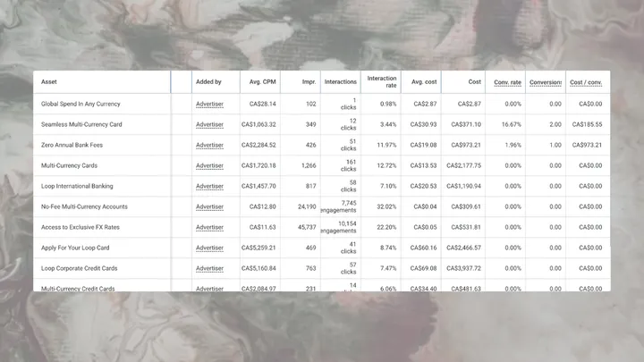Click cost value CA$2,177.75
The height and width of the screenshot is (362, 644).
pos(463,165)
